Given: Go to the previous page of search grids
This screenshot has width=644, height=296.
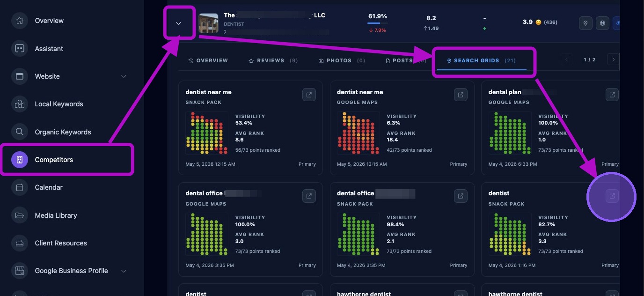Looking at the screenshot, I should coord(566,59).
